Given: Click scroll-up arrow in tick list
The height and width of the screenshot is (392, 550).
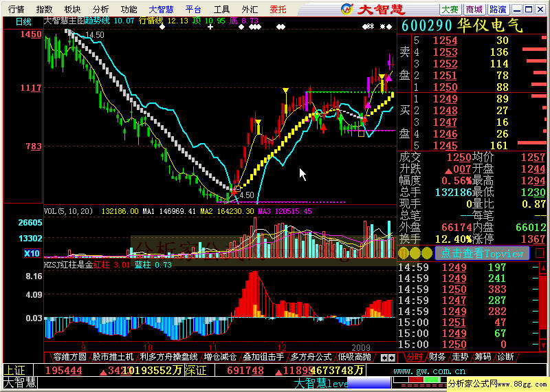Looking at the screenshot, I should pos(543,268).
